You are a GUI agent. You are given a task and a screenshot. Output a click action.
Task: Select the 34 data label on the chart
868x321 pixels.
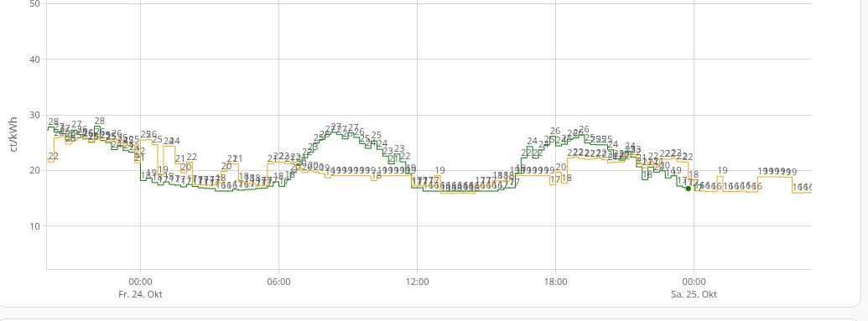point(630,146)
